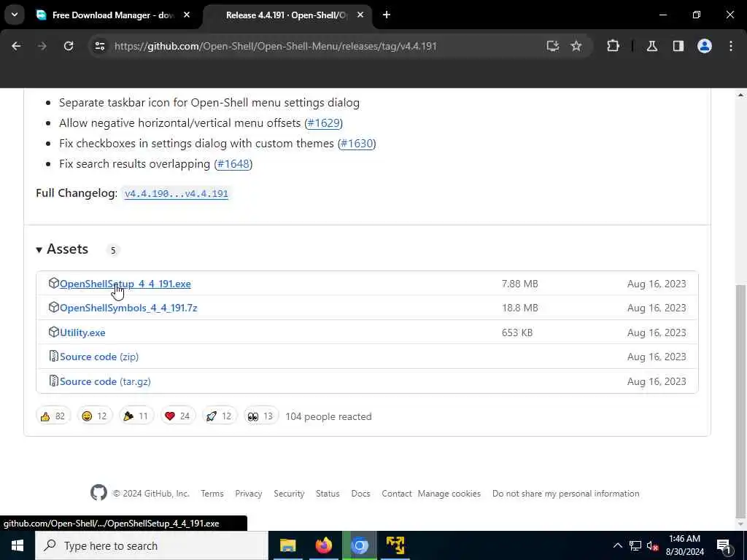The height and width of the screenshot is (560, 747).
Task: Bookmark this page with the star icon
Action: click(x=576, y=46)
